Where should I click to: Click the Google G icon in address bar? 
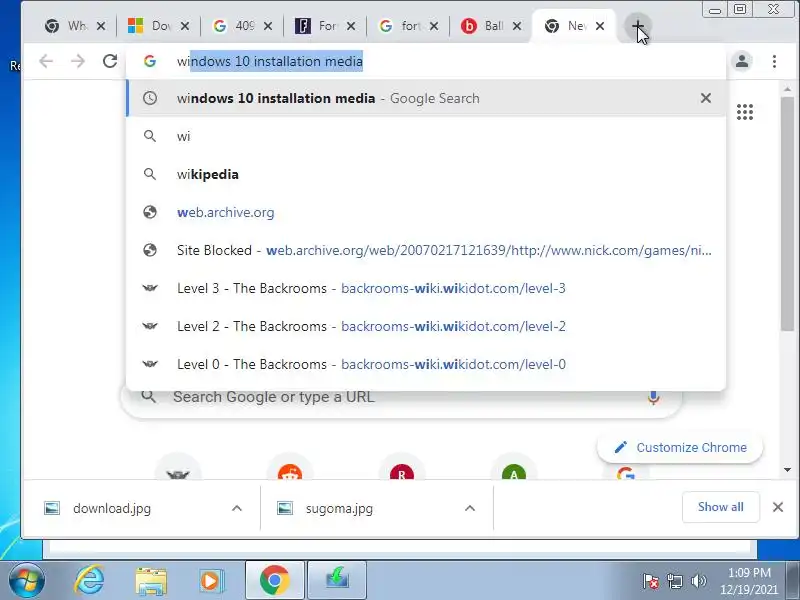point(149,61)
